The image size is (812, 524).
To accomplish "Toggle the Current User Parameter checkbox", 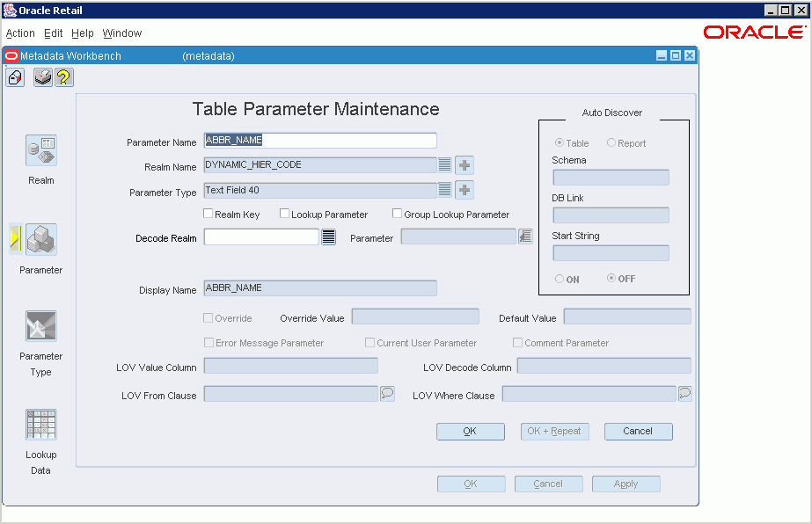I will pos(369,342).
